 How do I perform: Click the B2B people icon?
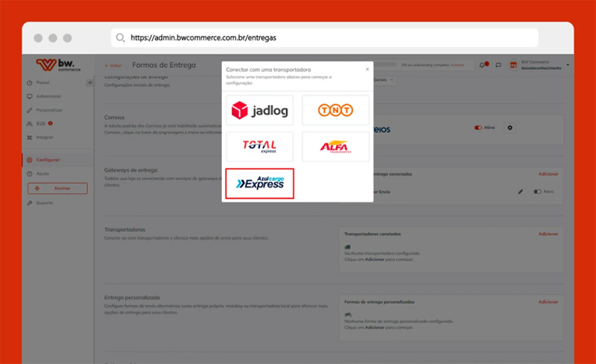[29, 124]
